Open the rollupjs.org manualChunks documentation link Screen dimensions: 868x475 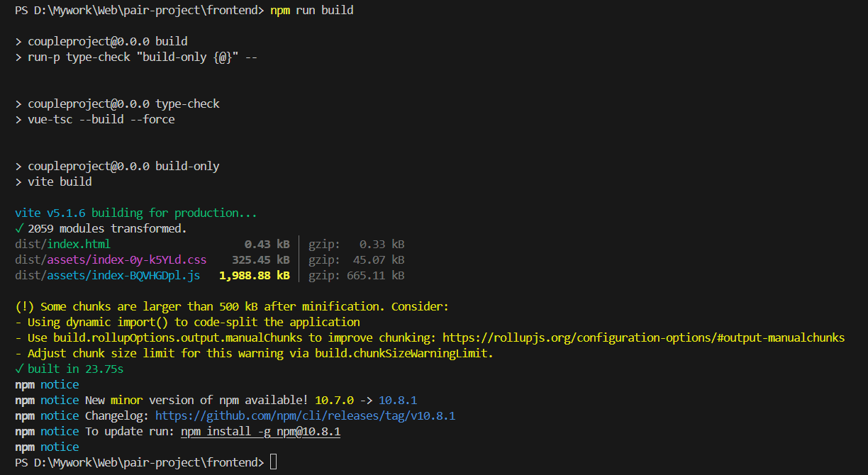coord(643,337)
